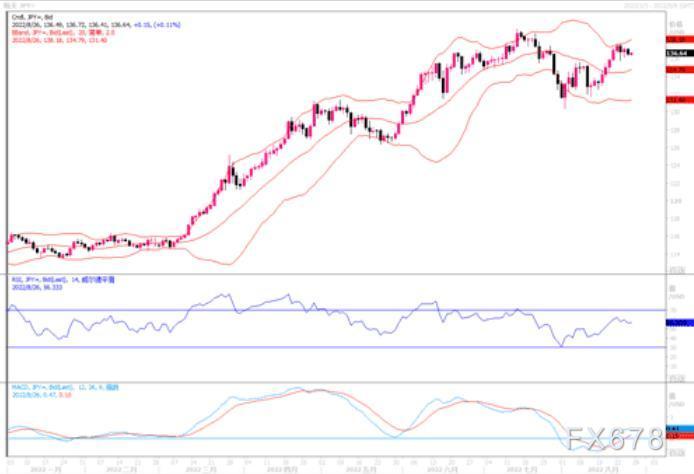The height and width of the screenshot is (474, 694).
Task: Click the RSI indicator label in blue
Action: pyautogui.click(x=63, y=280)
